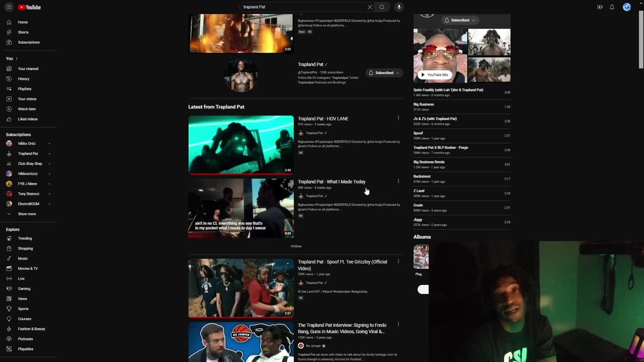Play the YouTube Mix button
Viewport: 644px width, 362px height.
434,75
